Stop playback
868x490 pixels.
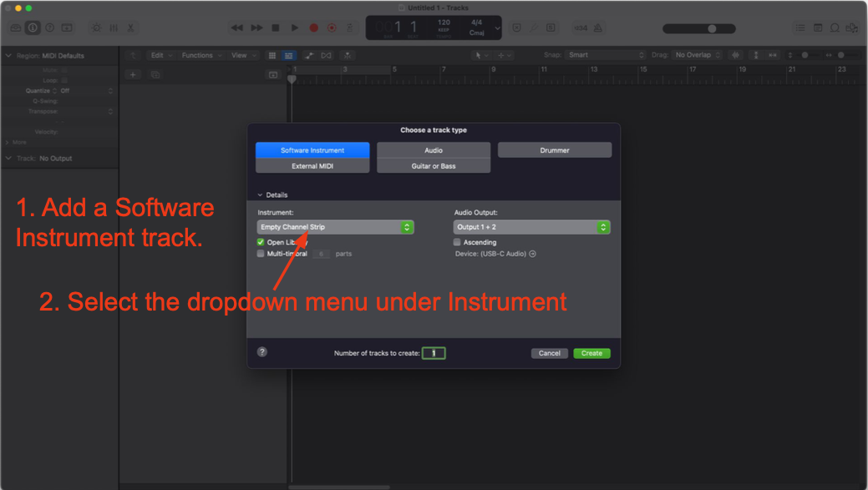pyautogui.click(x=276, y=28)
